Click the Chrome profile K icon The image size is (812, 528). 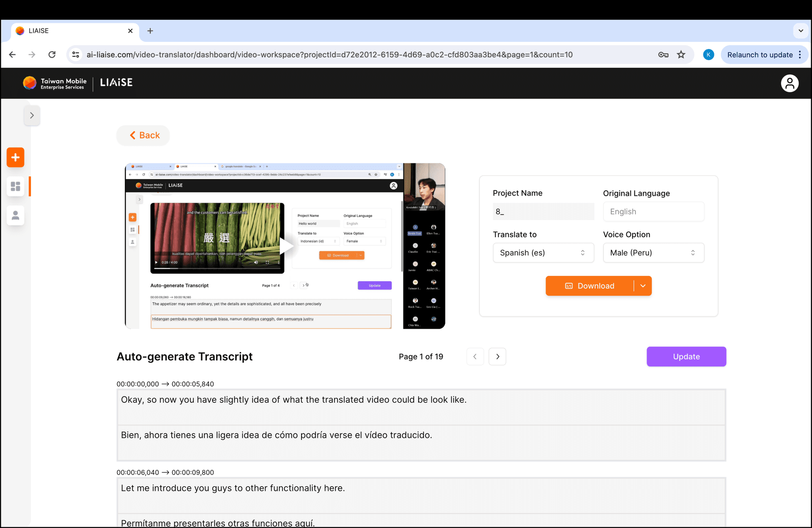point(708,55)
